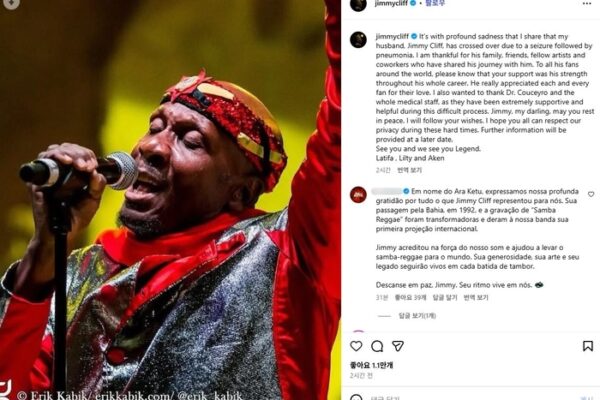Open jimmycliff username in the post header
The width and height of the screenshot is (600, 400).
(x=392, y=3)
